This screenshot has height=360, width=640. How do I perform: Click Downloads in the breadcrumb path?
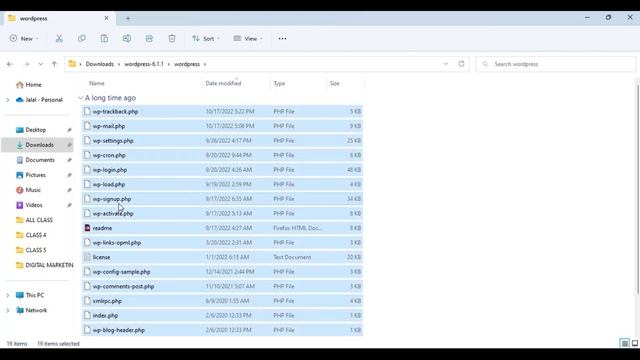point(100,64)
